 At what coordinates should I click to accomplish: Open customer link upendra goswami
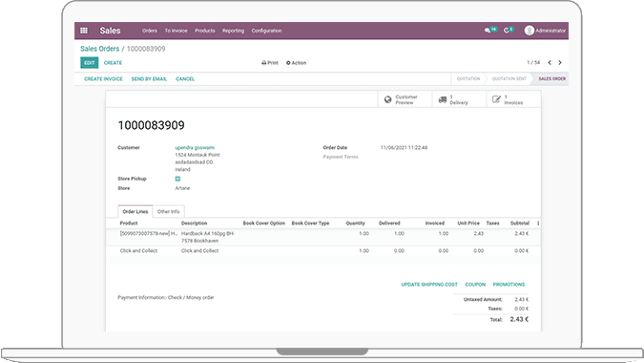(x=195, y=147)
